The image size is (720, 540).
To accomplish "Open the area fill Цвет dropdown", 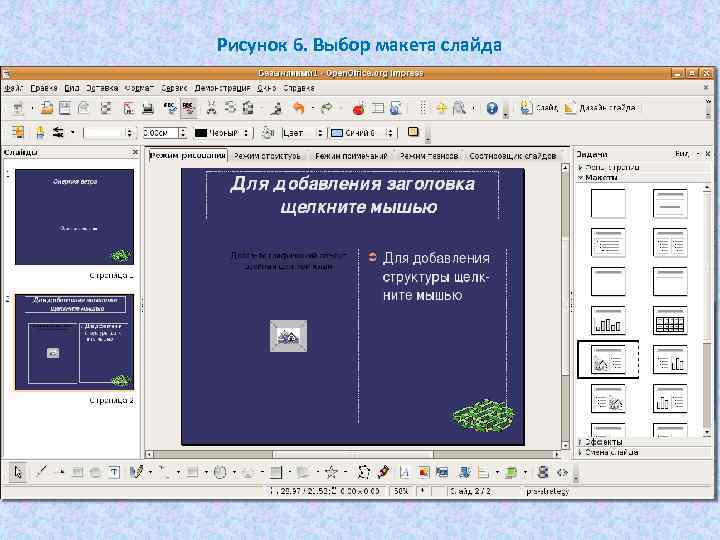I will 302,133.
